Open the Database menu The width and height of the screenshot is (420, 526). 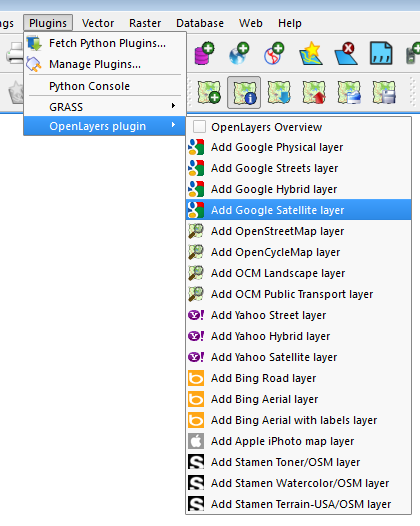tap(200, 23)
